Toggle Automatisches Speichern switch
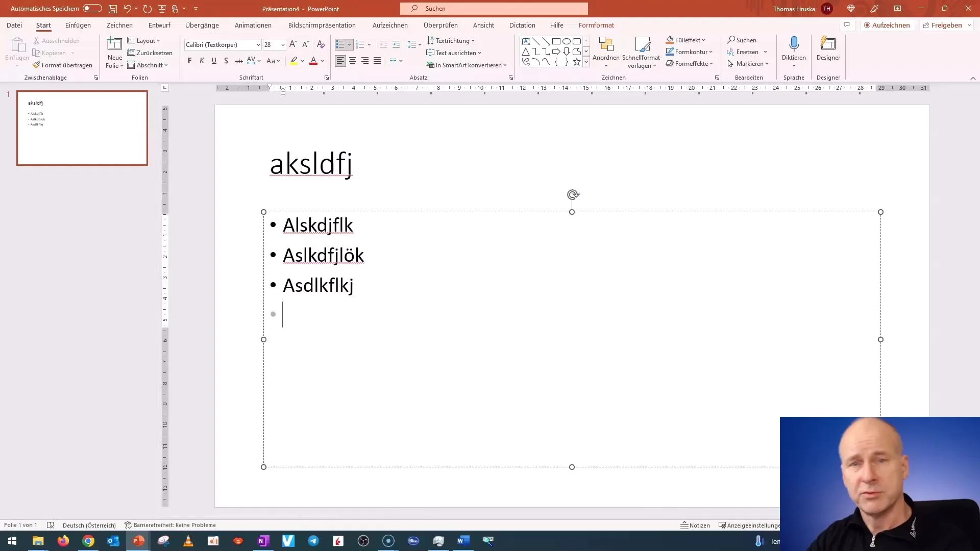The image size is (980, 551). pos(92,9)
